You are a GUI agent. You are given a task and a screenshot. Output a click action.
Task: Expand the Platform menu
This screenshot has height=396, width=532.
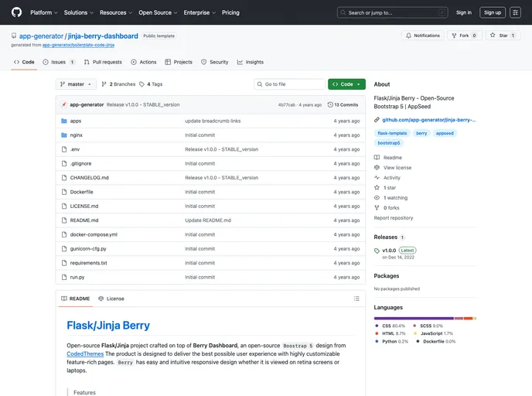coord(44,12)
